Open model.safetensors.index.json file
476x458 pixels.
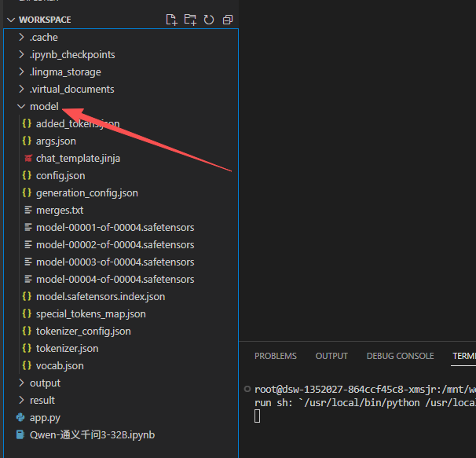(x=101, y=297)
